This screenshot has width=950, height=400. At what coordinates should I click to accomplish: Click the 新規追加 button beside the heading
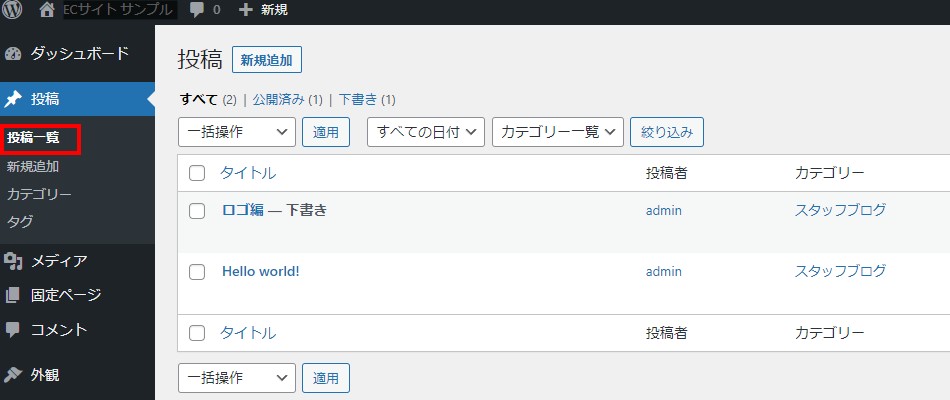click(267, 60)
